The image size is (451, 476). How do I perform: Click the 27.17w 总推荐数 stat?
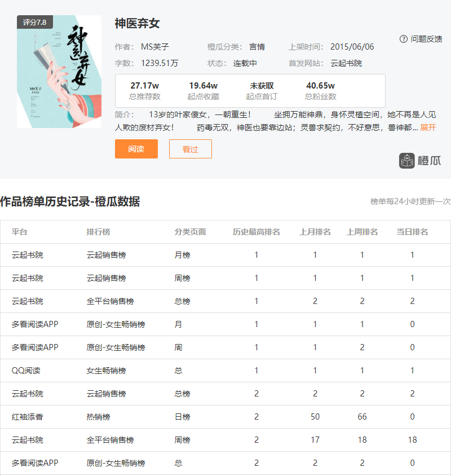pos(144,90)
